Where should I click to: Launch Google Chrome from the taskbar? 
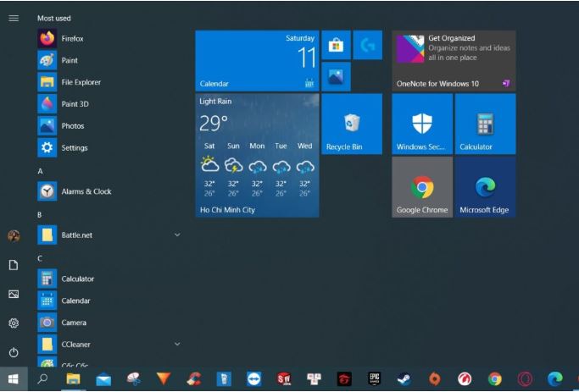click(495, 378)
